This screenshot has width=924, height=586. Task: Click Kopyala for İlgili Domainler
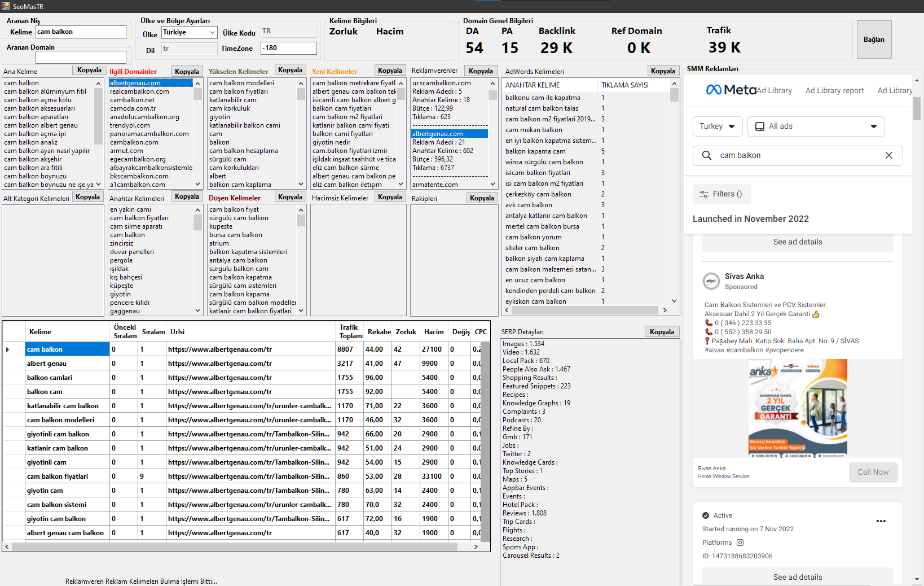pyautogui.click(x=187, y=72)
